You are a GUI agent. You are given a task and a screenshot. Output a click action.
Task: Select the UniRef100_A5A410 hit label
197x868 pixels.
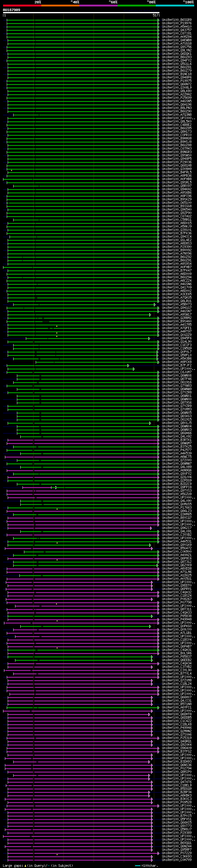coord(177,26)
